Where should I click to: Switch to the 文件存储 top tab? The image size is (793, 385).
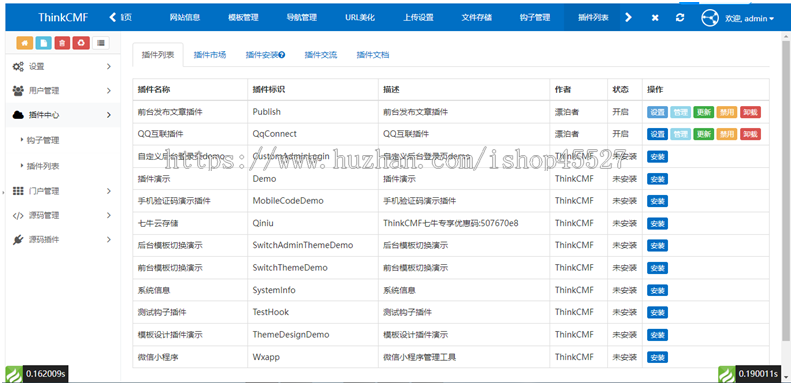[x=476, y=18]
